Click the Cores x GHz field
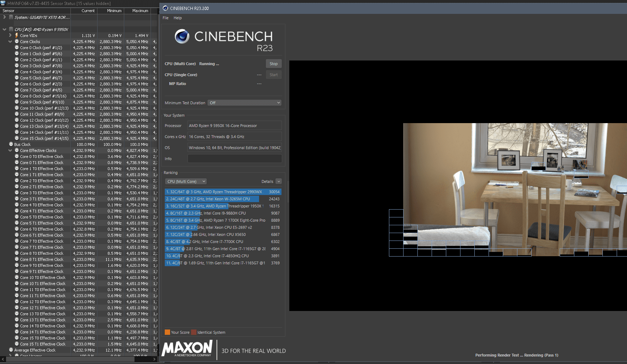Viewport: 627px width, 364px height. [x=235, y=137]
